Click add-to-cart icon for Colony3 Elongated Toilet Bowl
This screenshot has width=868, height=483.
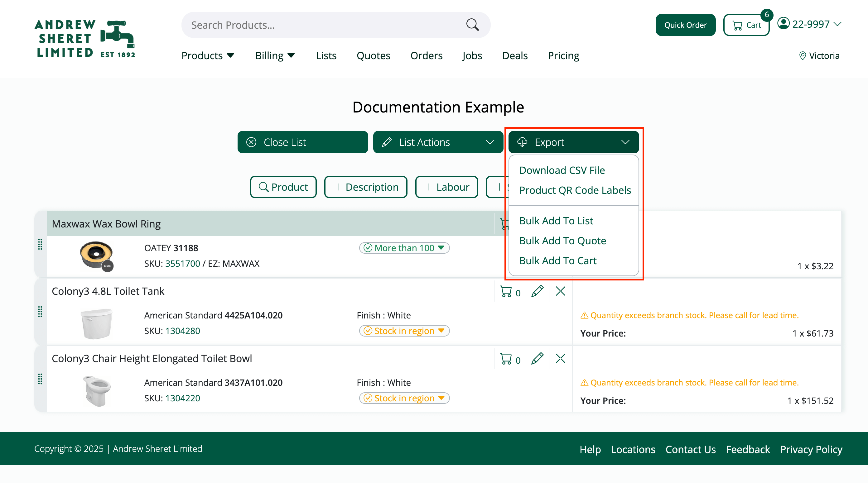tap(510, 359)
